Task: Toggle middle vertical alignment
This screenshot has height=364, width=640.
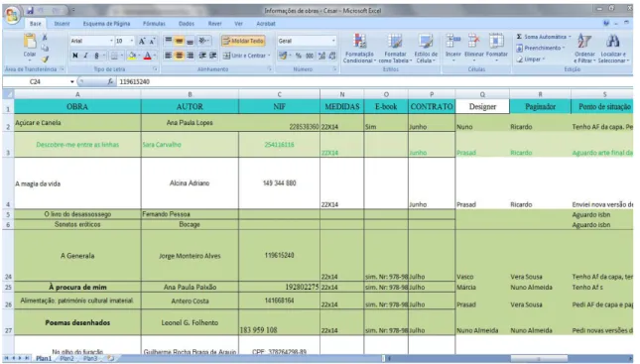Action: click(x=179, y=41)
